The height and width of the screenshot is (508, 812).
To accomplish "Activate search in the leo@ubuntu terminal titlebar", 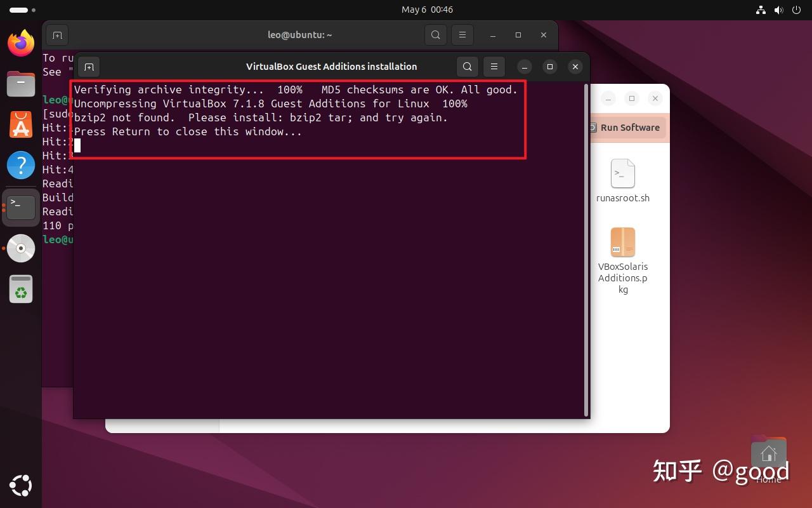I will (435, 35).
